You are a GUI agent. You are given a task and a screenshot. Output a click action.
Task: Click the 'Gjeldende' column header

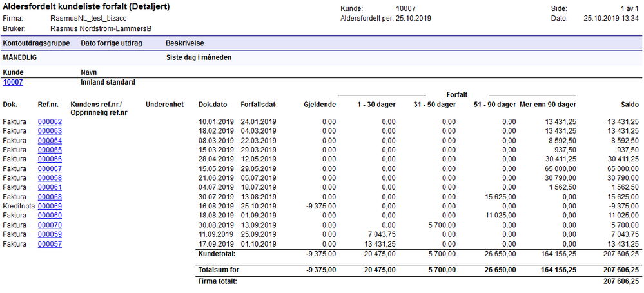point(320,105)
